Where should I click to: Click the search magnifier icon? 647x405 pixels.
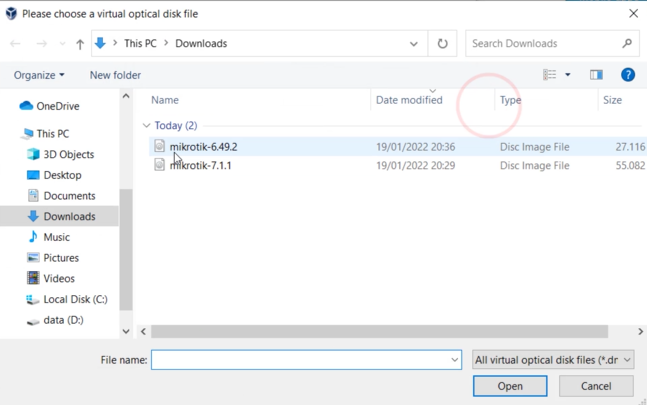pos(627,43)
